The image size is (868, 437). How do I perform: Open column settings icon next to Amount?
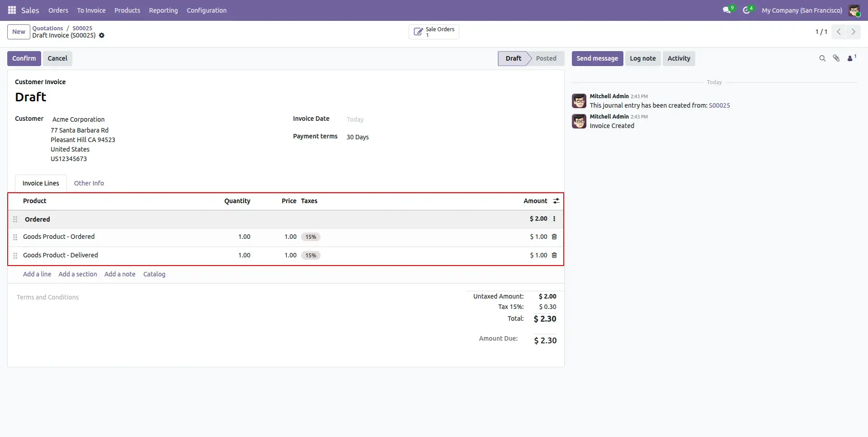[x=556, y=201]
